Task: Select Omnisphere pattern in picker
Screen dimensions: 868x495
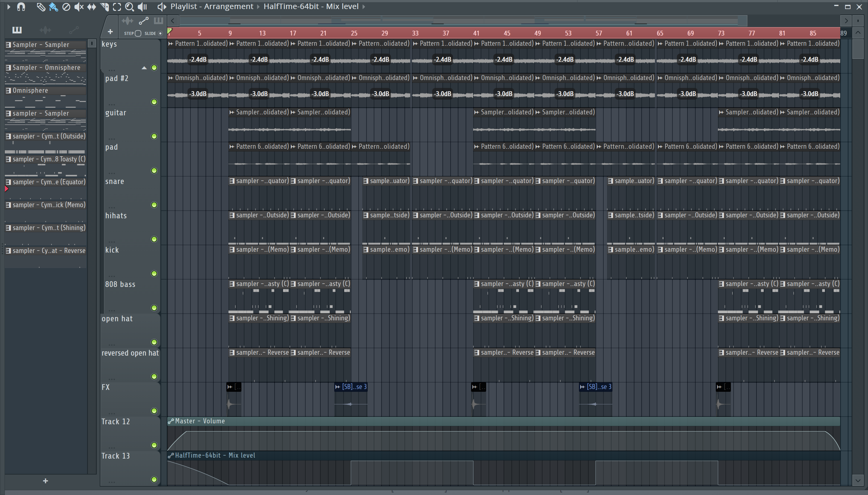Action: tap(46, 90)
